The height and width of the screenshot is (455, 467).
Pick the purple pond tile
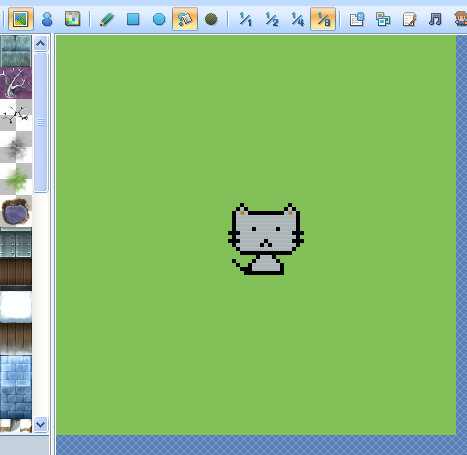pos(16,211)
